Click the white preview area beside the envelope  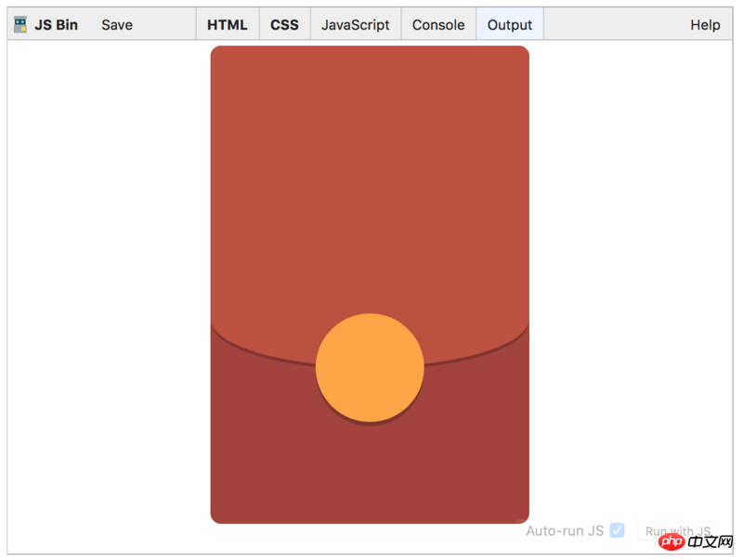102,279
